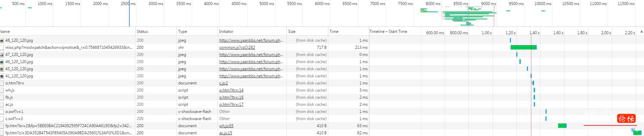Click the 48_120_120.jpg file icon
644x136 pixels.
tap(2, 40)
